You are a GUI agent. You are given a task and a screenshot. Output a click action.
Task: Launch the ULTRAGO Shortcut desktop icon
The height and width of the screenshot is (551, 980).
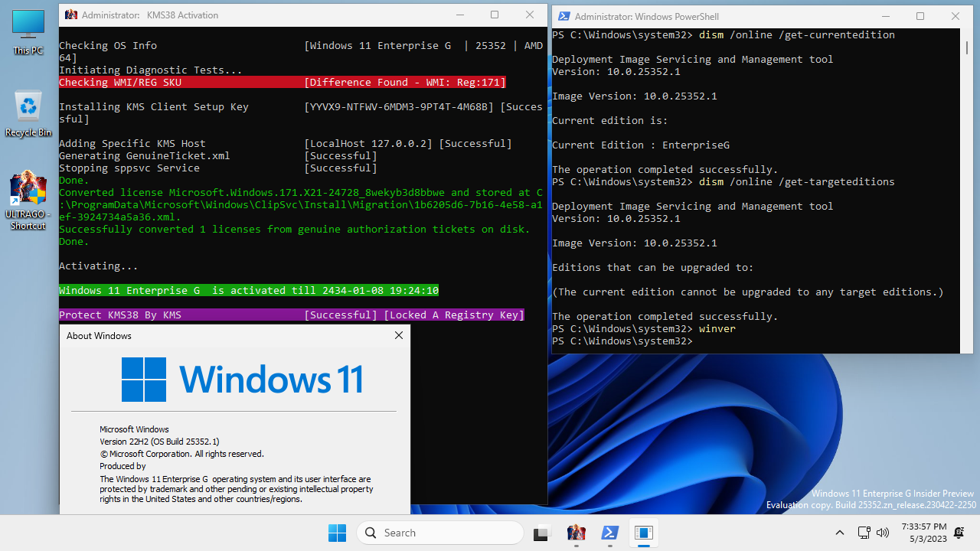coord(28,201)
